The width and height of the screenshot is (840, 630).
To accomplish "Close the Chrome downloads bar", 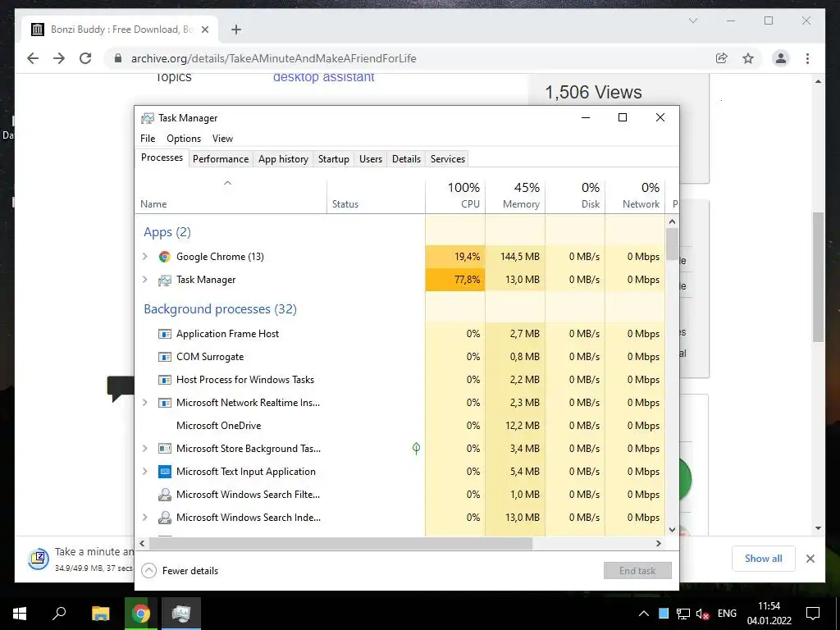I will coord(810,559).
